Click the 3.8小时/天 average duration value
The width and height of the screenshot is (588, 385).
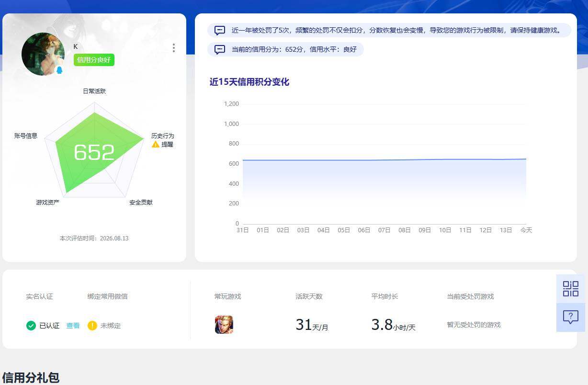point(393,325)
